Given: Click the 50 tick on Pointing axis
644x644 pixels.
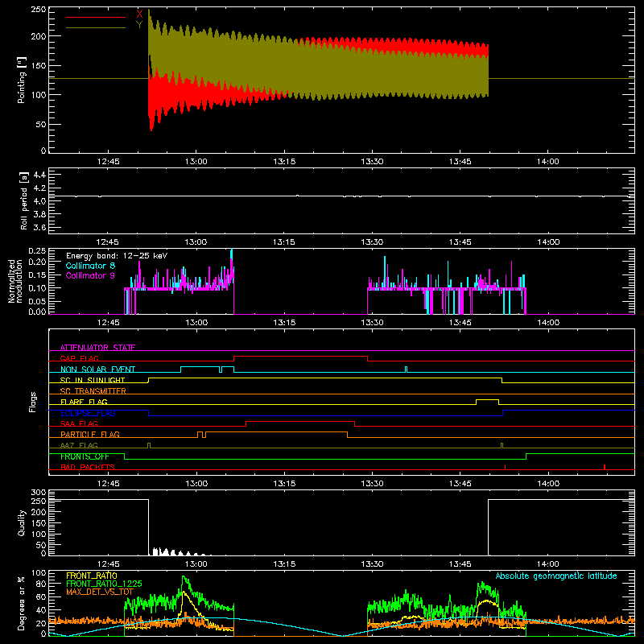Looking at the screenshot, I should (x=41, y=125).
